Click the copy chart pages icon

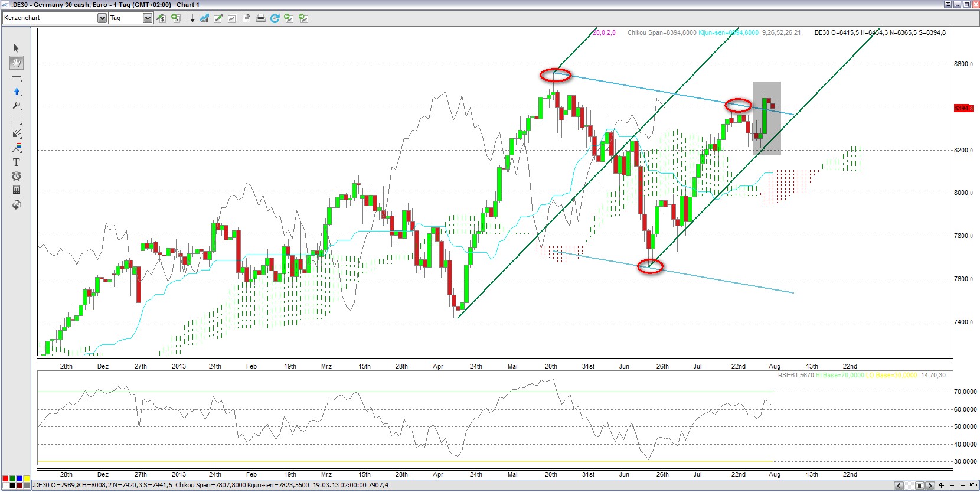[x=246, y=18]
